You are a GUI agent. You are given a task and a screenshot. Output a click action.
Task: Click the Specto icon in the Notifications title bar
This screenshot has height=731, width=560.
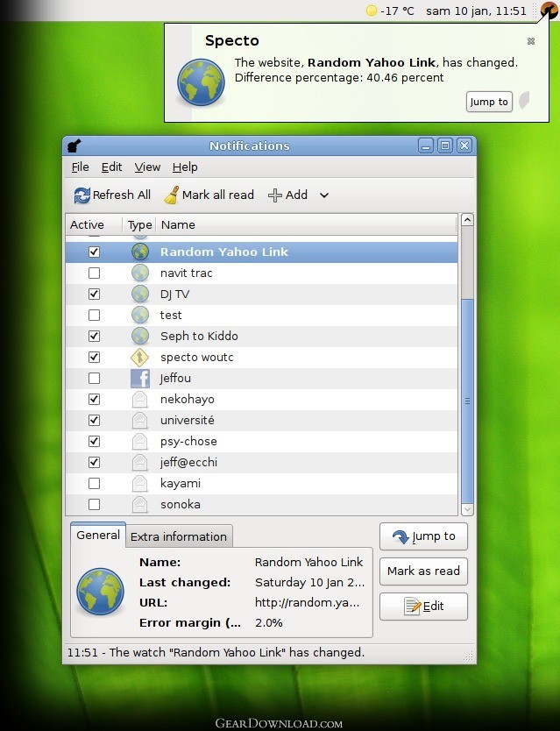point(74,145)
